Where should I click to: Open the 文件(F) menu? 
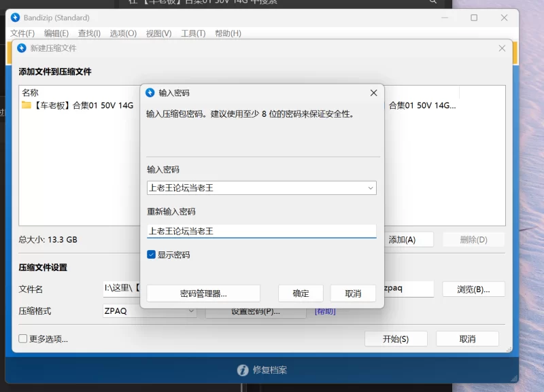[x=22, y=33]
